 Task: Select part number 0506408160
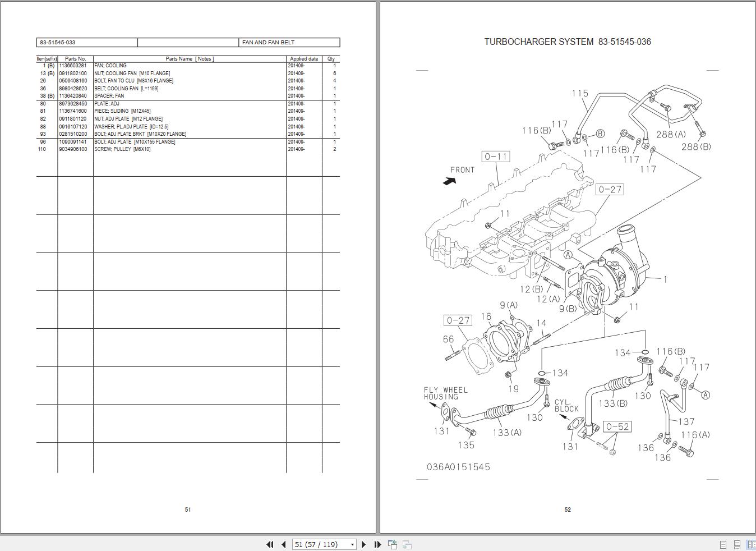(73, 81)
